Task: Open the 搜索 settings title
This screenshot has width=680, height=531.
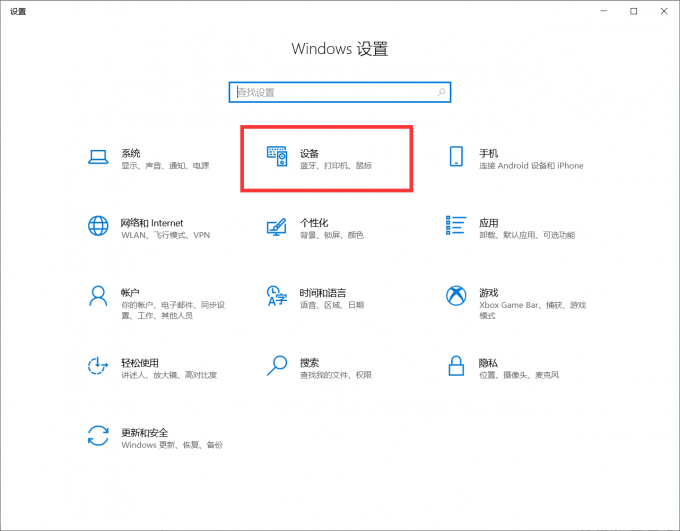Action: [309, 363]
